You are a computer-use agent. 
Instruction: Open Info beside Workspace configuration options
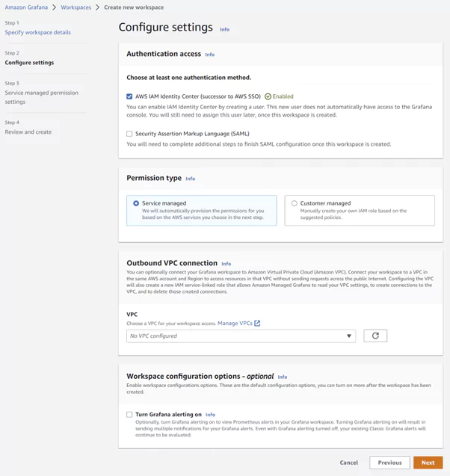coord(282,377)
